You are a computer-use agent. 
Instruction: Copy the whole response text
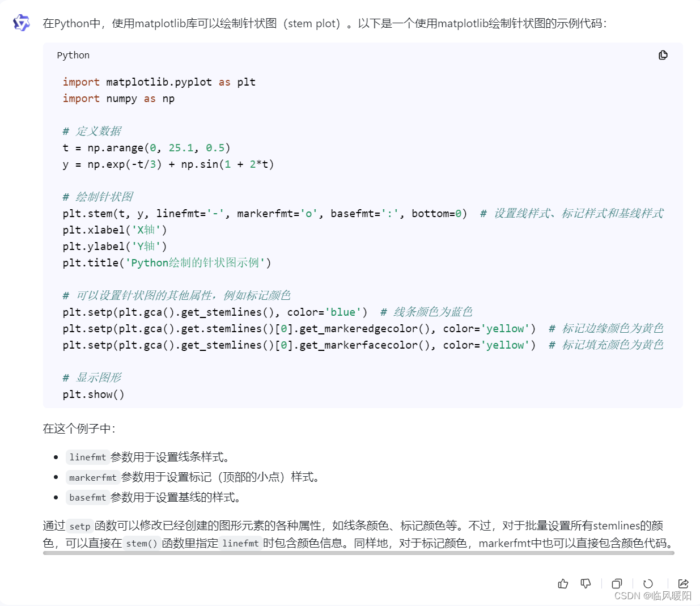point(617,583)
